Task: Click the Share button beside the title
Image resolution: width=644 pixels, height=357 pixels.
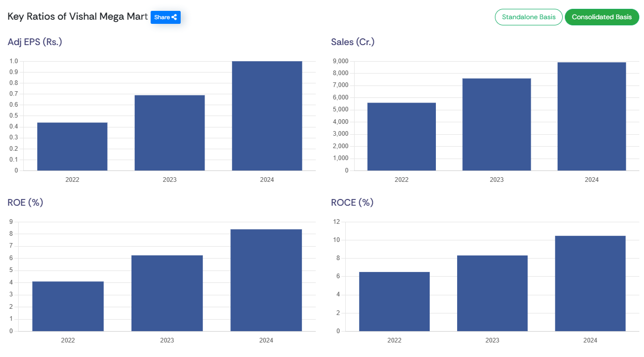Action: [165, 17]
